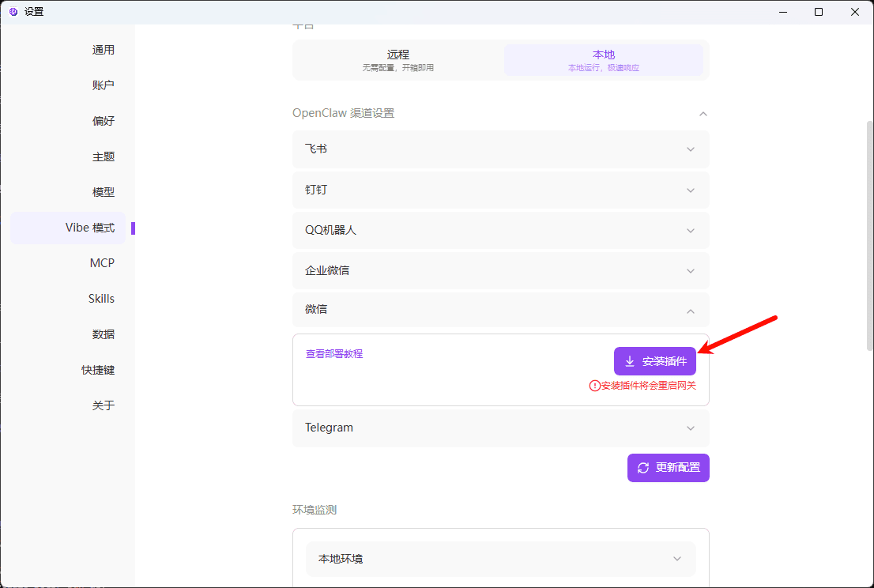Screen dimensions: 874x588
Task: Open the 查看部署教程 link
Action: click(x=334, y=354)
